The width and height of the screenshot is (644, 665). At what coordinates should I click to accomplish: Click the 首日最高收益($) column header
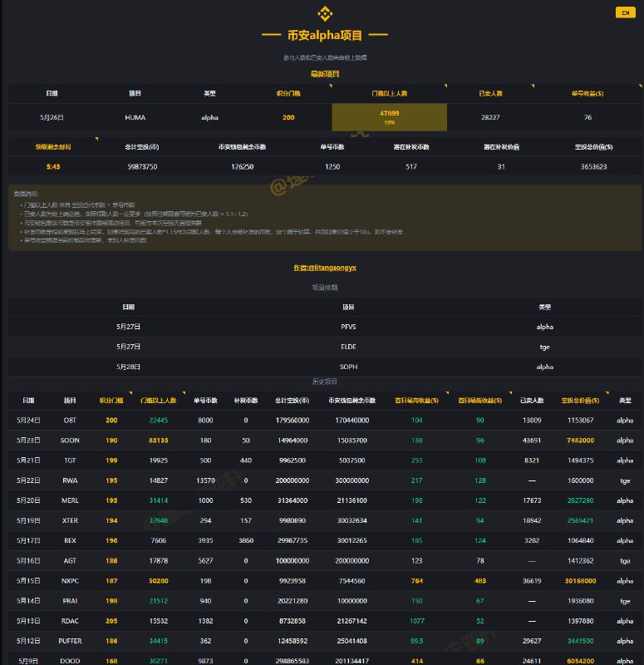[x=417, y=401]
